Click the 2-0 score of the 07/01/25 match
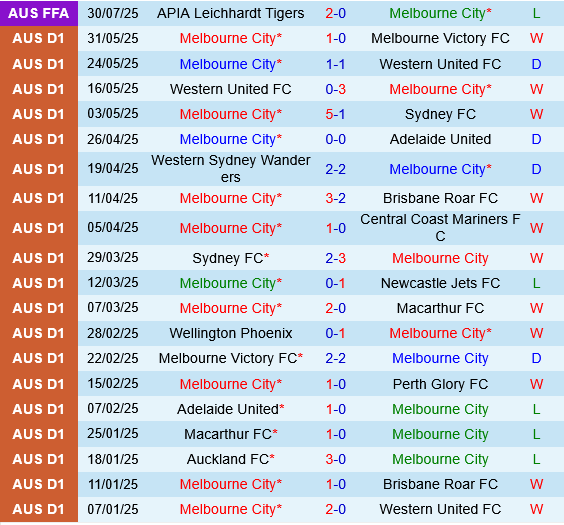The height and width of the screenshot is (525, 564). tap(335, 509)
